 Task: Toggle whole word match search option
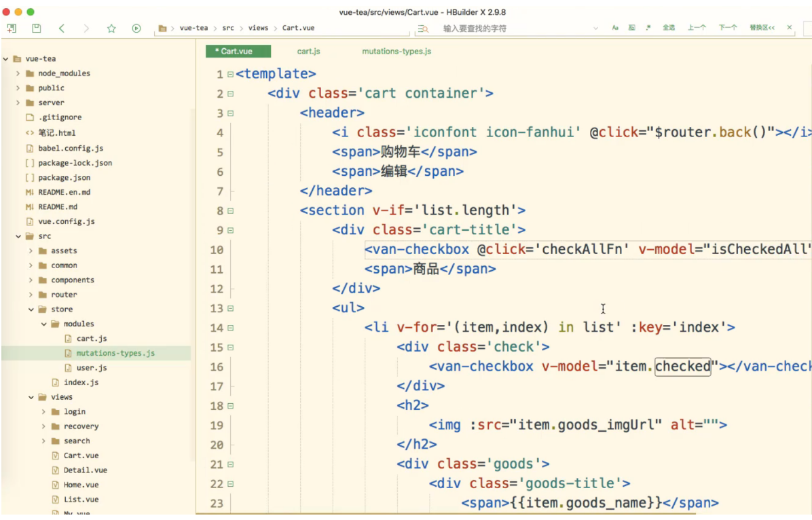[631, 27]
